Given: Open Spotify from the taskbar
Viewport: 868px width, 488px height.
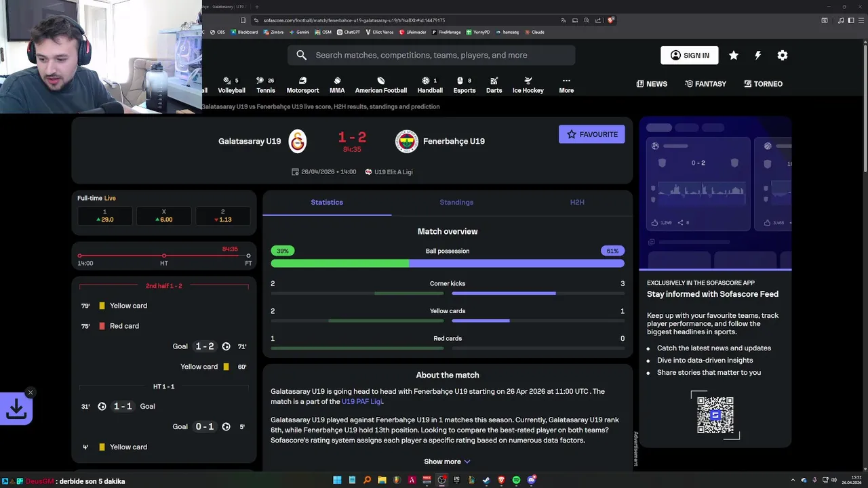Looking at the screenshot, I should (516, 480).
